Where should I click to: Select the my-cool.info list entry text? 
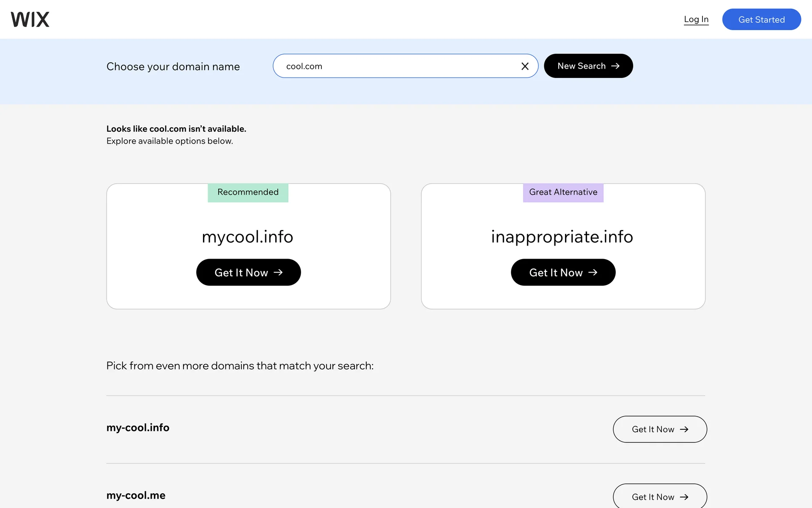pyautogui.click(x=138, y=428)
